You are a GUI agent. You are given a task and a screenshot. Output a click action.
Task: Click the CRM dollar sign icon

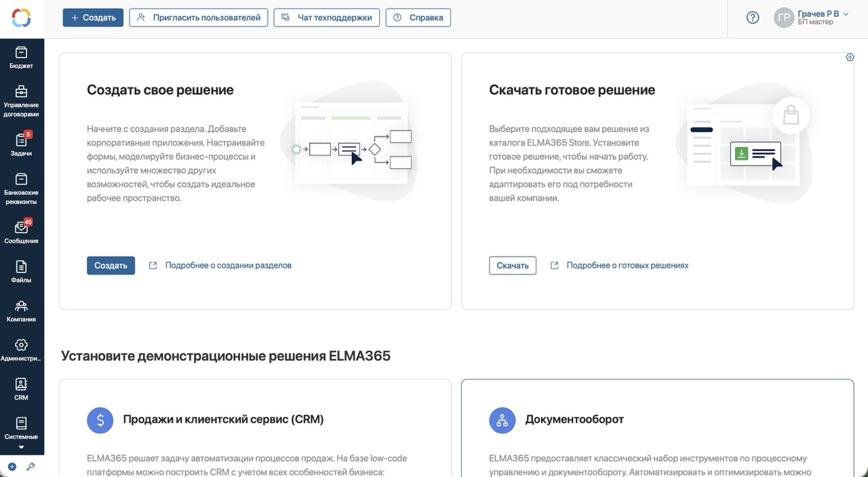(100, 420)
